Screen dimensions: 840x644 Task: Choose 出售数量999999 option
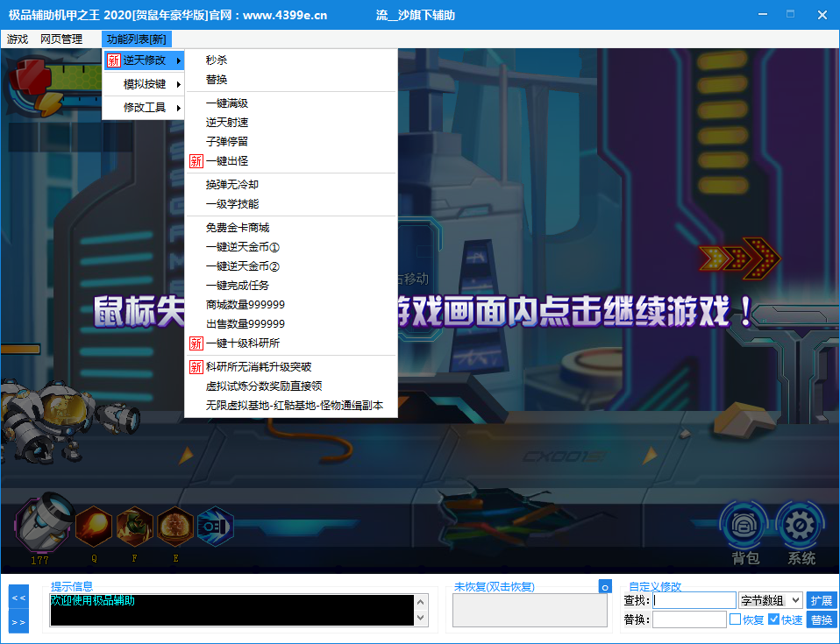coord(291,324)
